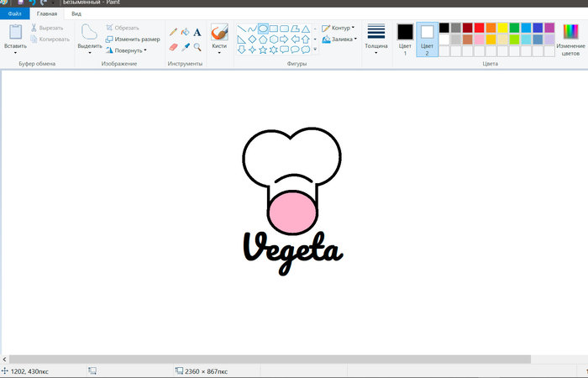Select the Text tool
Image resolution: width=588 pixels, height=378 pixels.
click(x=197, y=33)
